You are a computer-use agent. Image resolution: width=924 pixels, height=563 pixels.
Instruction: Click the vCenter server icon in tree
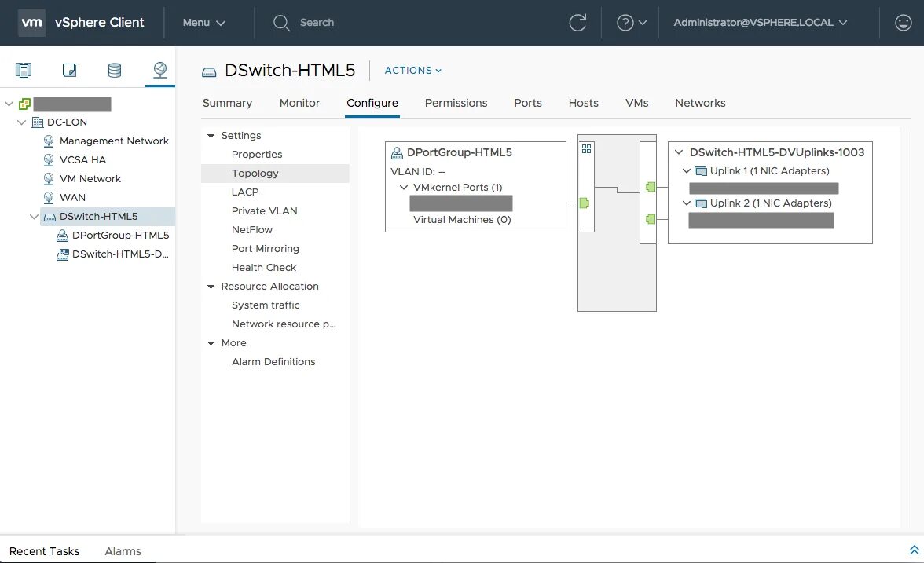(25, 104)
